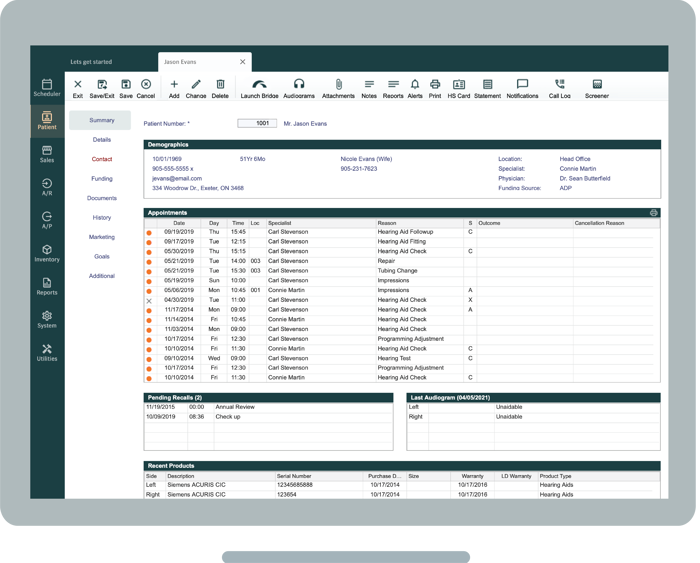The height and width of the screenshot is (563, 700).
Task: Click the Launch Bridge toolbar icon
Action: (x=259, y=86)
